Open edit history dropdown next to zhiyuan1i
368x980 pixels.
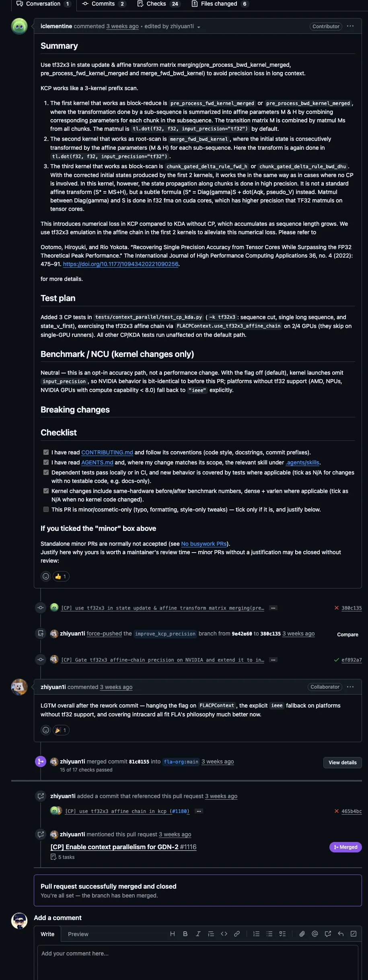coord(199,27)
